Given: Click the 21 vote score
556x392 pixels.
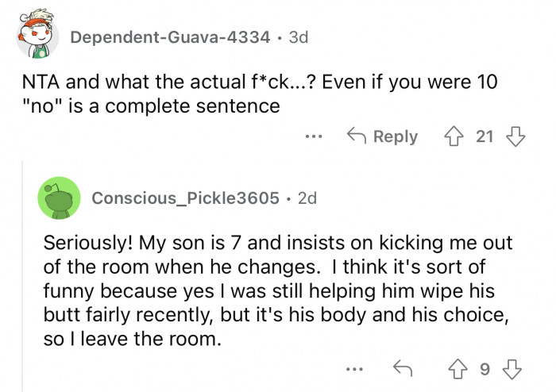Looking at the screenshot, I should coord(485,136).
